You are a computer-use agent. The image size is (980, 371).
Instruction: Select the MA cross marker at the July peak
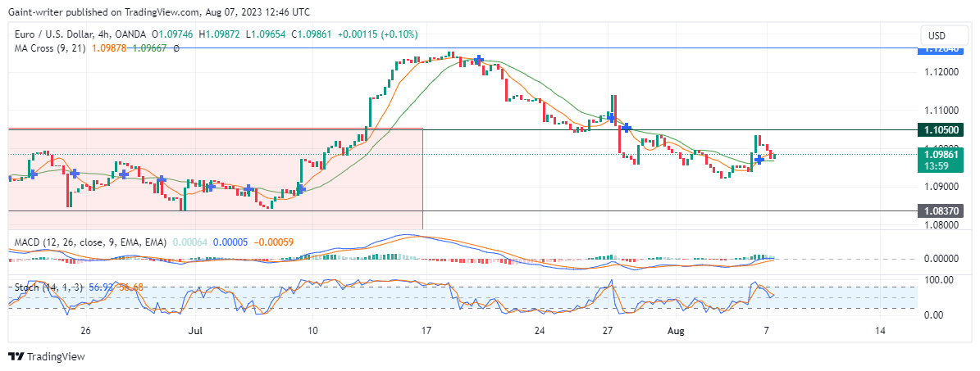pyautogui.click(x=479, y=60)
